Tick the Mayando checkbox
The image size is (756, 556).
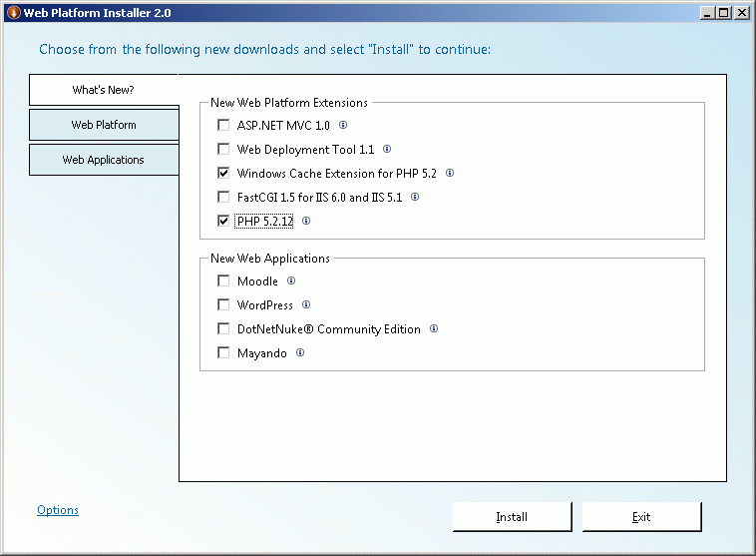(223, 352)
